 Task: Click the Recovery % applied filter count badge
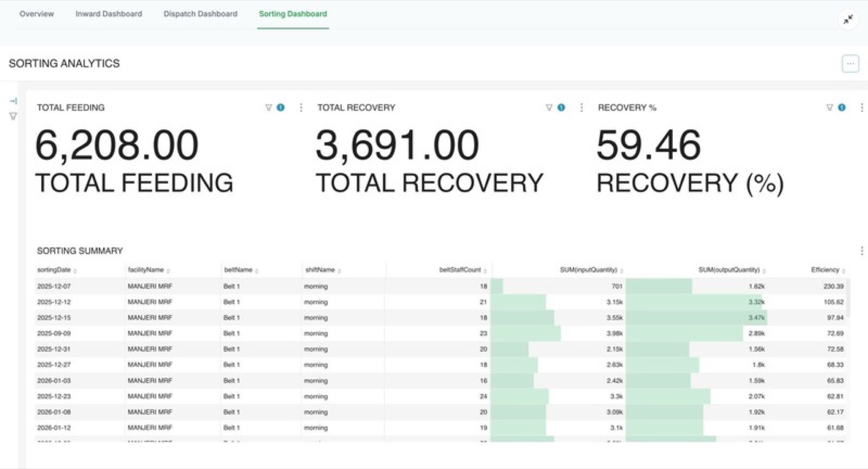click(x=842, y=108)
